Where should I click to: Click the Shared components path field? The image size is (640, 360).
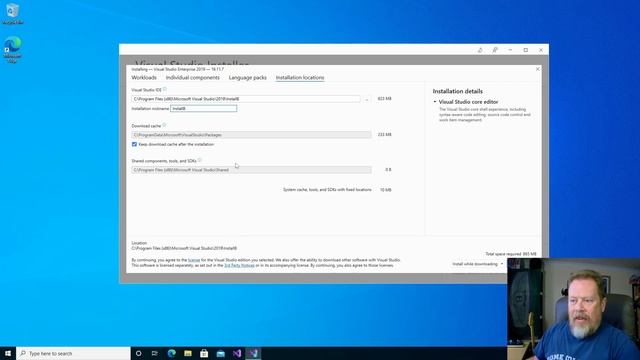pos(251,170)
